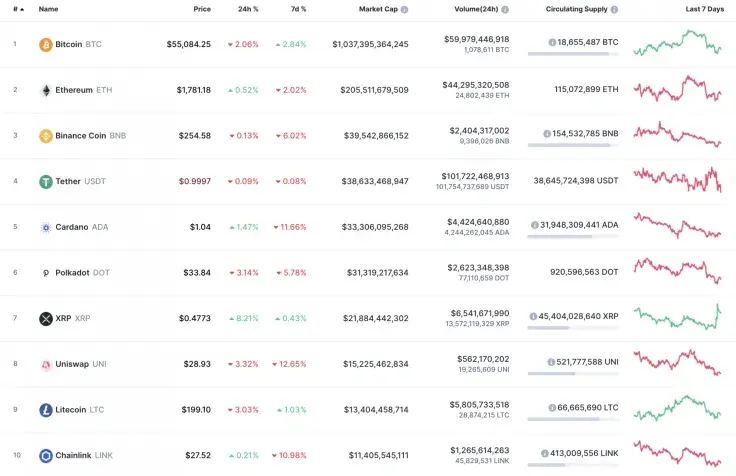
Task: Click the Bitcoin coin logo icon
Action: (x=45, y=45)
